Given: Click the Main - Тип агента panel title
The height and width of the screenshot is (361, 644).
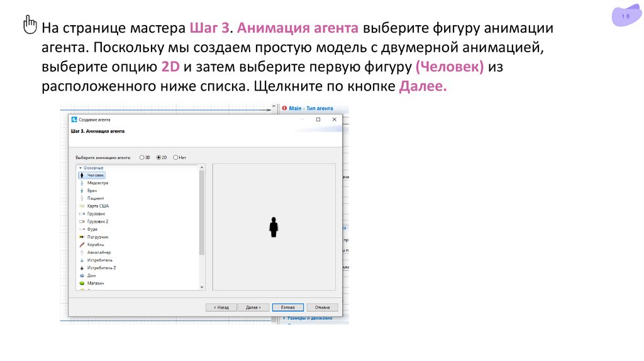Looking at the screenshot, I should pos(311,108).
